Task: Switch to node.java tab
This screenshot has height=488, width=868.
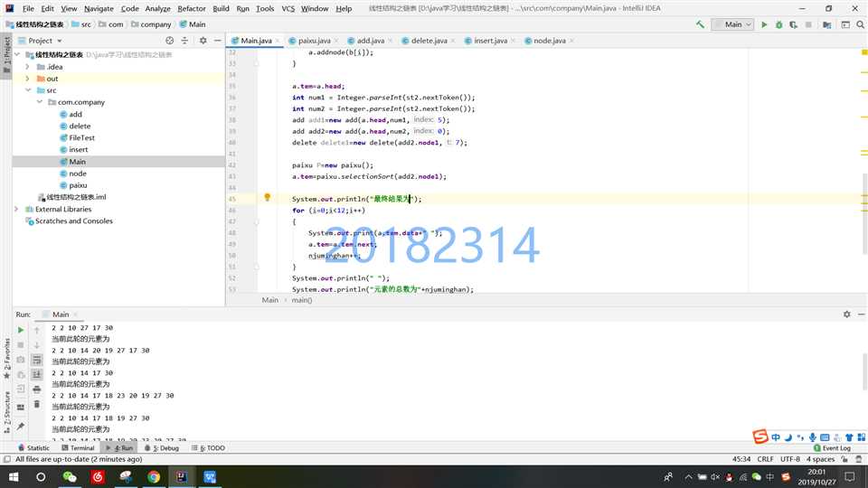Action: click(x=549, y=41)
